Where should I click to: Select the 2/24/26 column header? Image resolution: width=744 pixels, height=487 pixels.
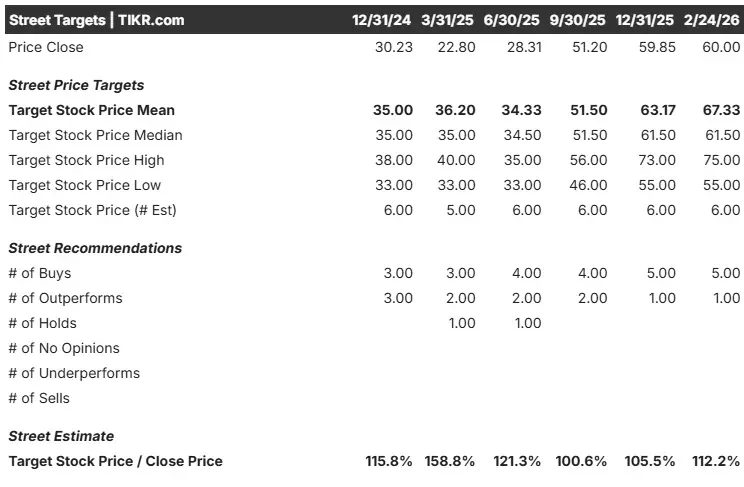(x=711, y=20)
